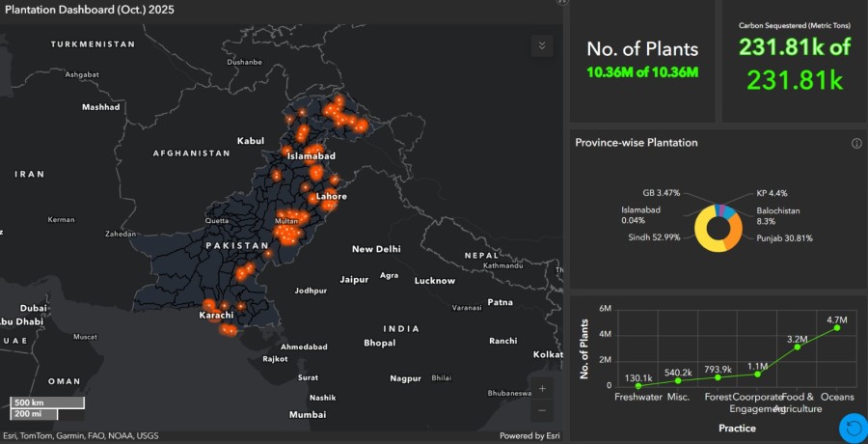Click the blue circular reset button

pos(852,427)
